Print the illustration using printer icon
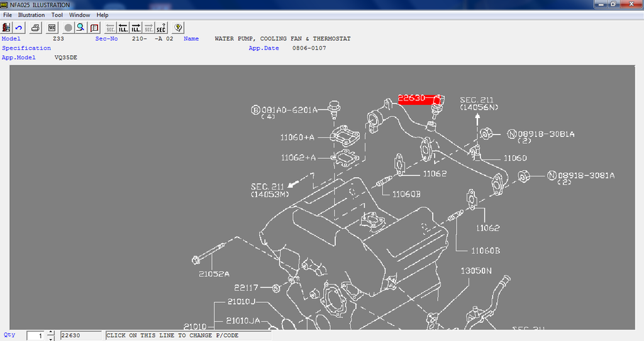Image resolution: width=644 pixels, height=341 pixels. tap(36, 28)
